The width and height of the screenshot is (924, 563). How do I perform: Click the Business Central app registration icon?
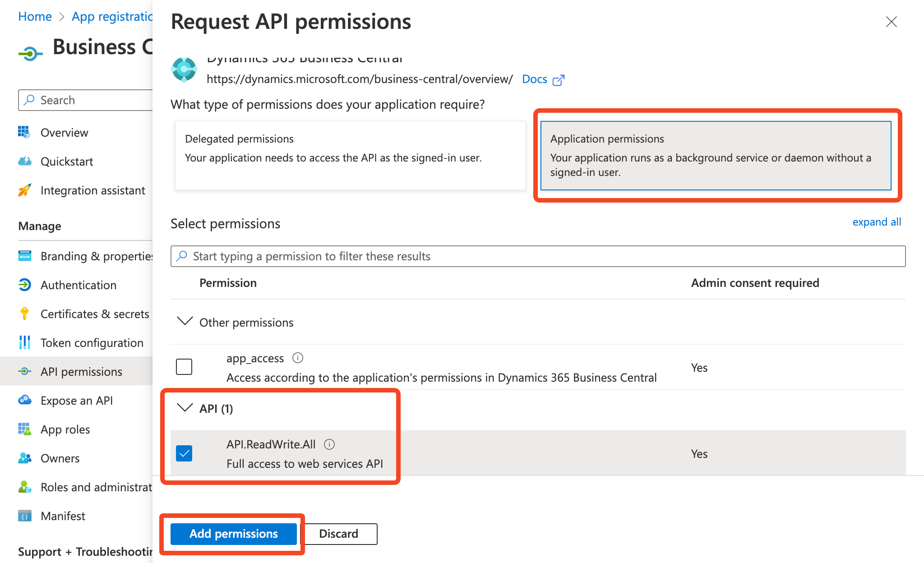[x=30, y=54]
